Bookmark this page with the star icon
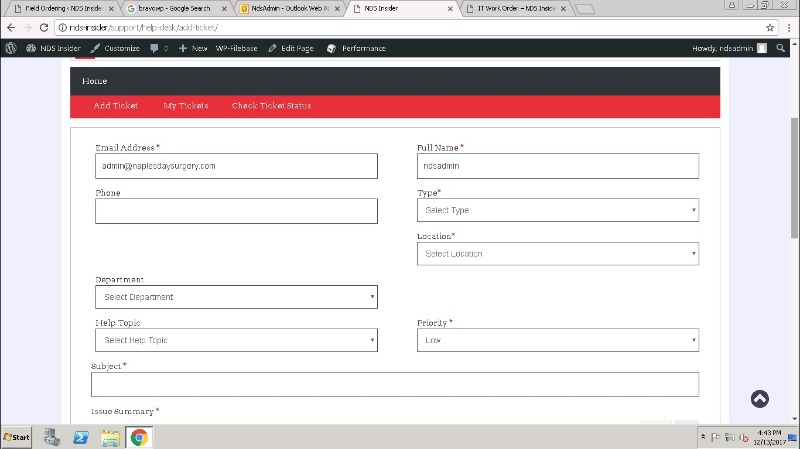800x449 pixels. point(770,27)
